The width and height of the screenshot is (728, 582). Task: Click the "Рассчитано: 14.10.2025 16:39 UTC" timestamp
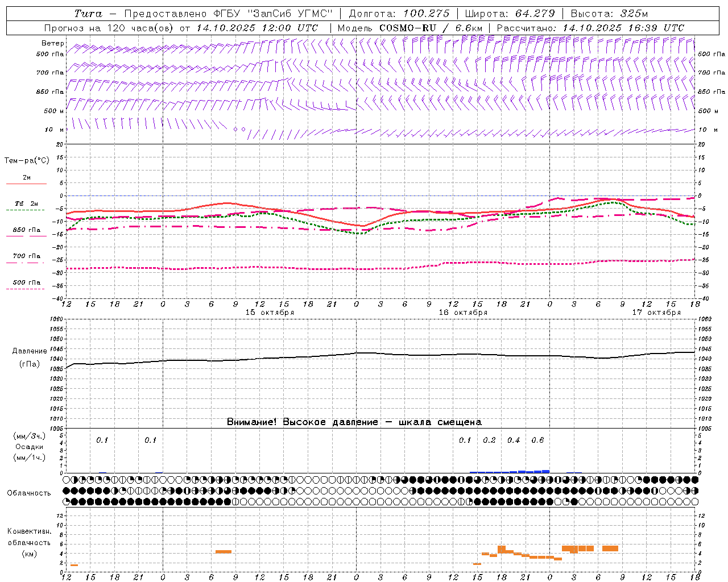(590, 28)
